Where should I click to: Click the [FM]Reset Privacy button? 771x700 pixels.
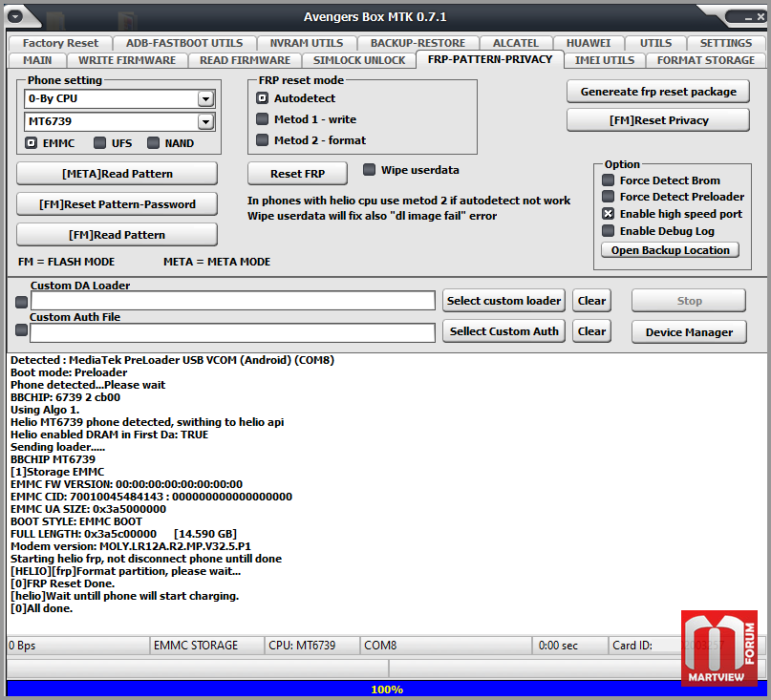(658, 120)
